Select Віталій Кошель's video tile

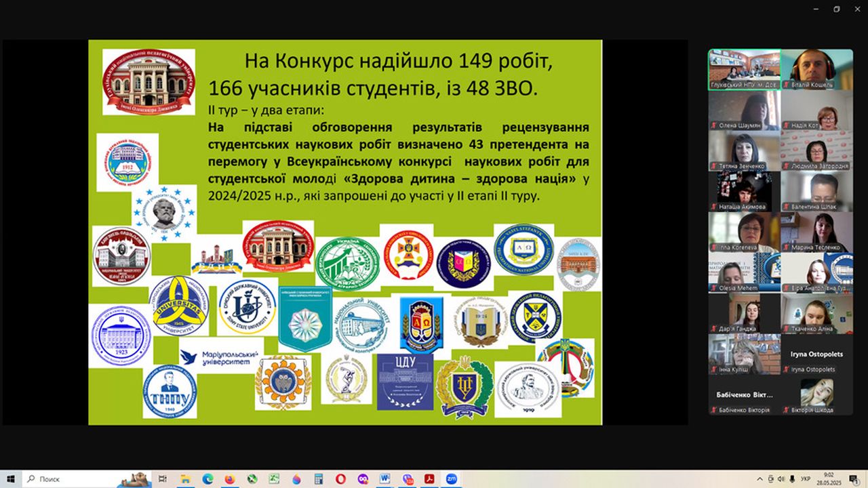(817, 69)
